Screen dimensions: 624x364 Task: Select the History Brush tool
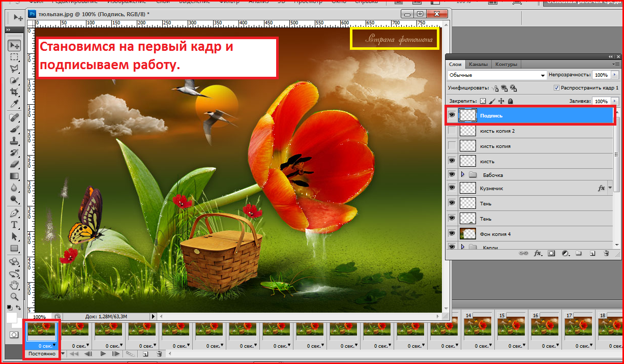(14, 153)
